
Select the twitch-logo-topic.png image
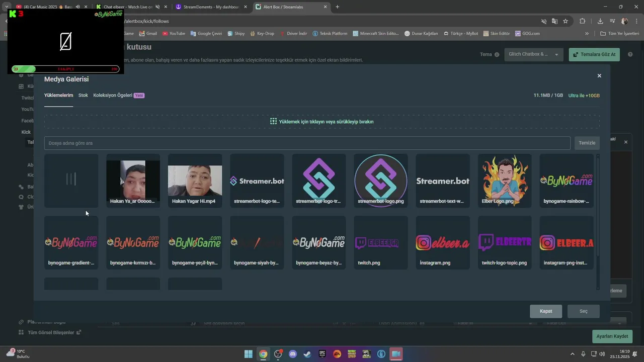pos(504,243)
